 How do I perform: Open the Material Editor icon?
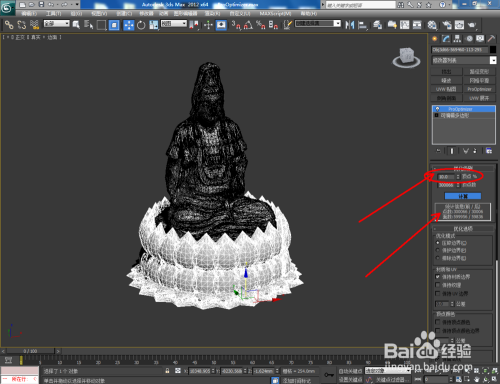[x=432, y=25]
